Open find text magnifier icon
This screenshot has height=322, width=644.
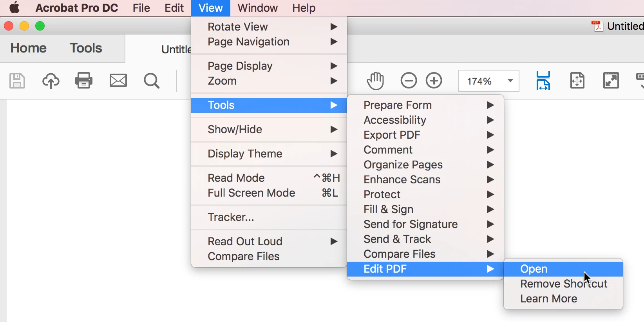pos(152,81)
